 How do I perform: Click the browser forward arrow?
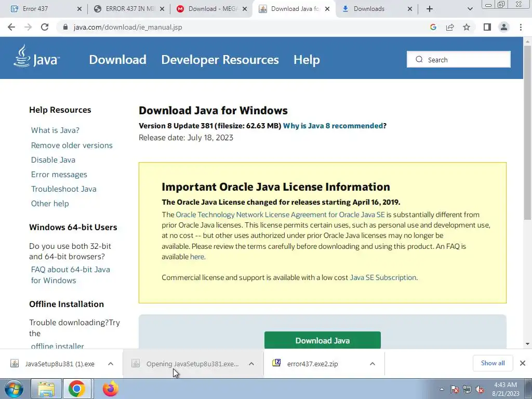point(28,27)
